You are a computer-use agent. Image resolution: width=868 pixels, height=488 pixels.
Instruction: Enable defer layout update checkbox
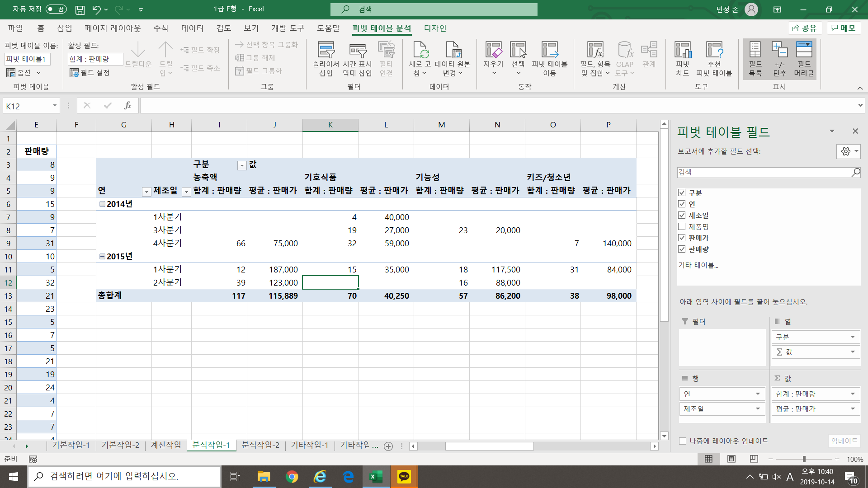683,441
